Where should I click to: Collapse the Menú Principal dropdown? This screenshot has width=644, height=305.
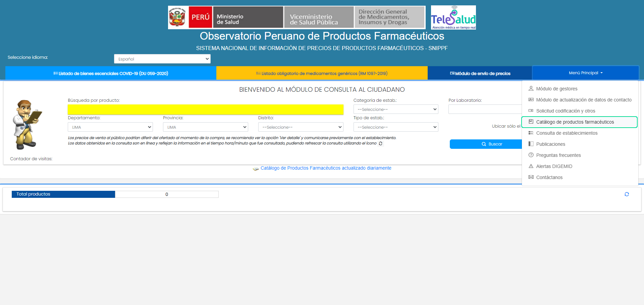(x=585, y=73)
